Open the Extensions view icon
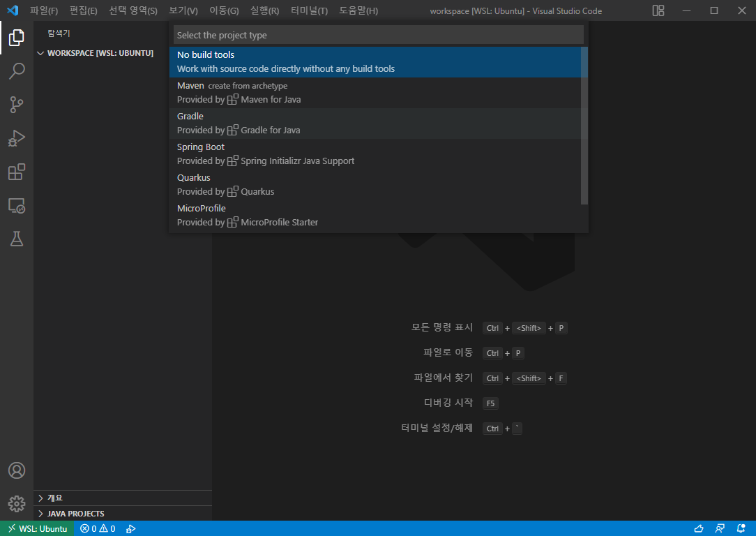 pos(17,172)
